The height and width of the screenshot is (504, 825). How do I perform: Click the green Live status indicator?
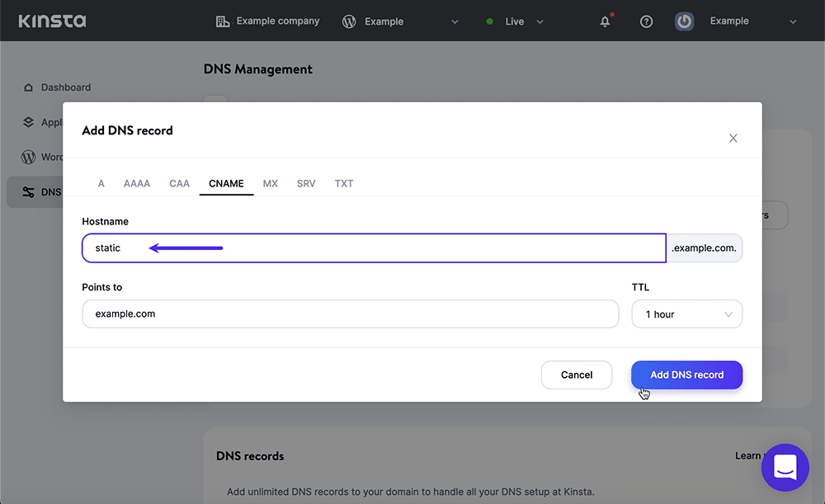pyautogui.click(x=490, y=21)
